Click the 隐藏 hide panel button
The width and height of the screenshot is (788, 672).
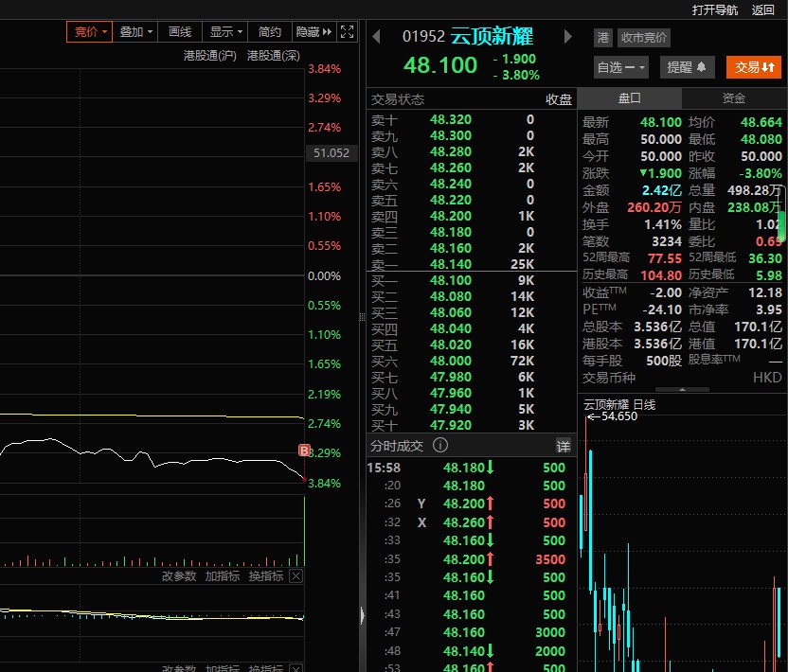(x=313, y=31)
